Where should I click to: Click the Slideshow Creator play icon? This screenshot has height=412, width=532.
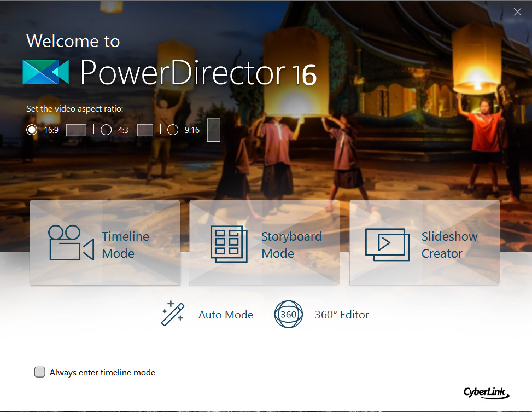pyautogui.click(x=387, y=243)
